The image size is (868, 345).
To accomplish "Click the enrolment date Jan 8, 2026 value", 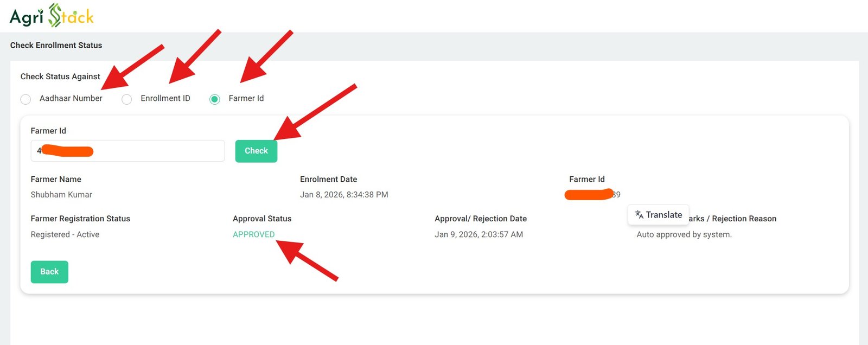I will coord(344,195).
